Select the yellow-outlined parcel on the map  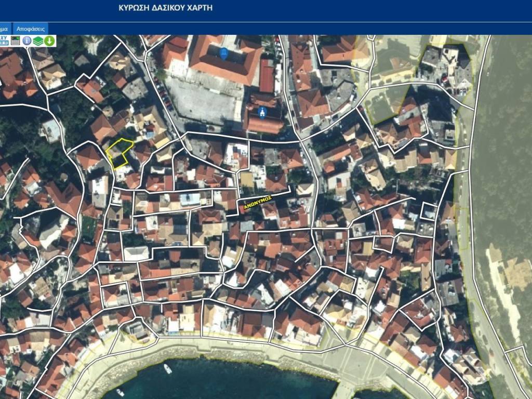(x=118, y=153)
